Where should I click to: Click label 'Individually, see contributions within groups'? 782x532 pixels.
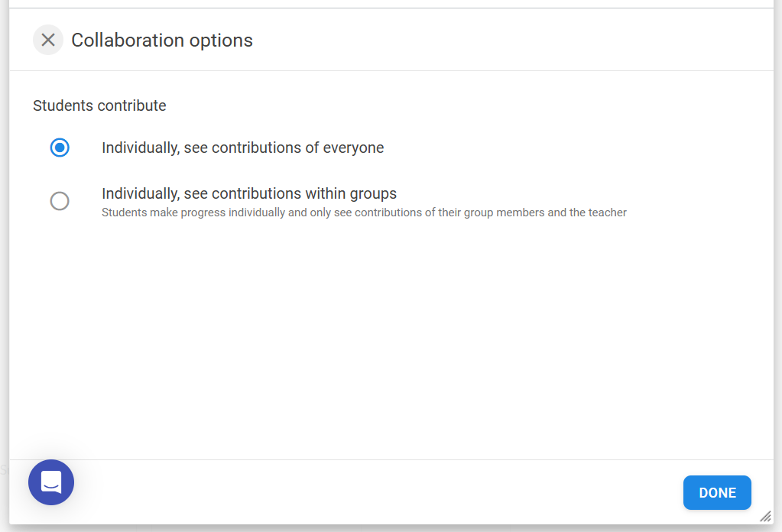pyautogui.click(x=249, y=193)
